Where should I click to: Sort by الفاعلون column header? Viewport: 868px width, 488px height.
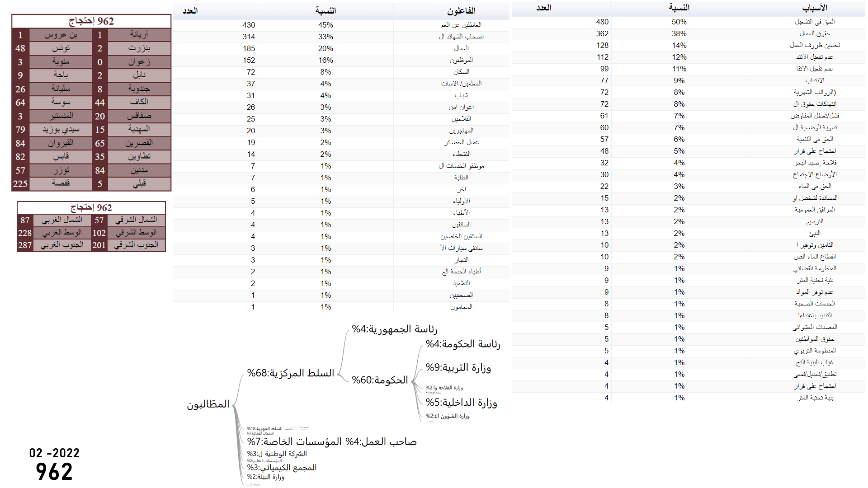click(x=461, y=11)
